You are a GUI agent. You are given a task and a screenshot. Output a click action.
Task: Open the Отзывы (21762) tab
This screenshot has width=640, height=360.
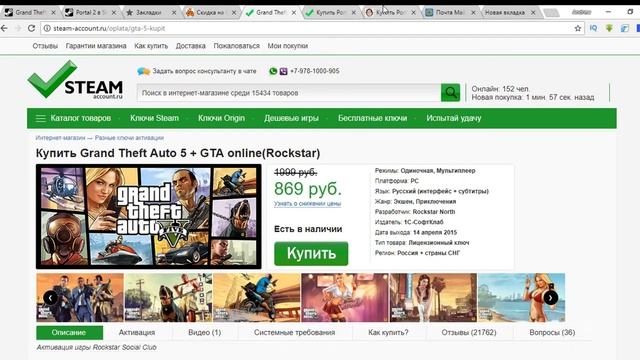coord(469,333)
